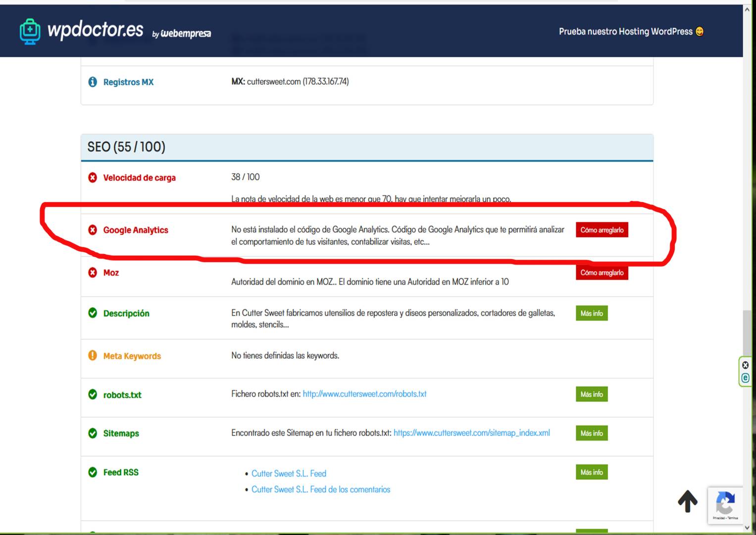
Task: Click the Velocidad de carga label
Action: point(139,178)
